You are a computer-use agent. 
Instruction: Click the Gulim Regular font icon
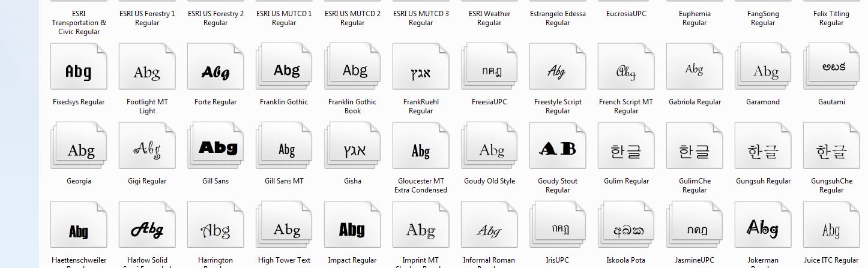[626, 146]
